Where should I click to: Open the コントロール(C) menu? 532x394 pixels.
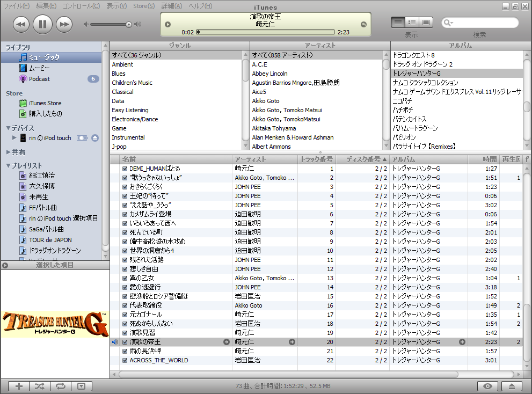[x=82, y=6]
